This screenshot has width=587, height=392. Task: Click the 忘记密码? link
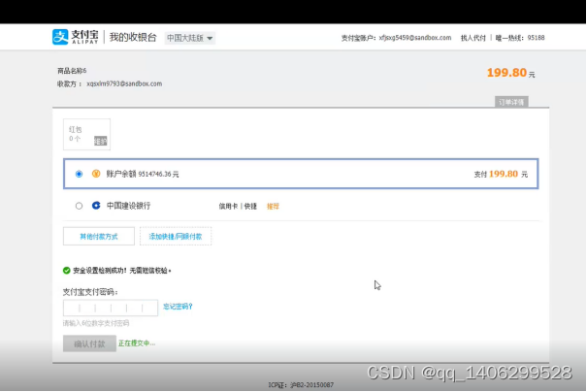(178, 307)
